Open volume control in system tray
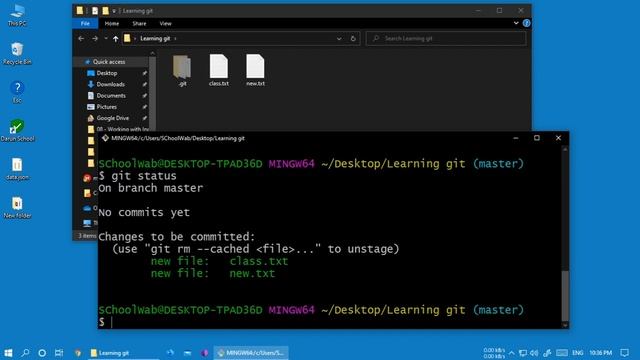 534,353
